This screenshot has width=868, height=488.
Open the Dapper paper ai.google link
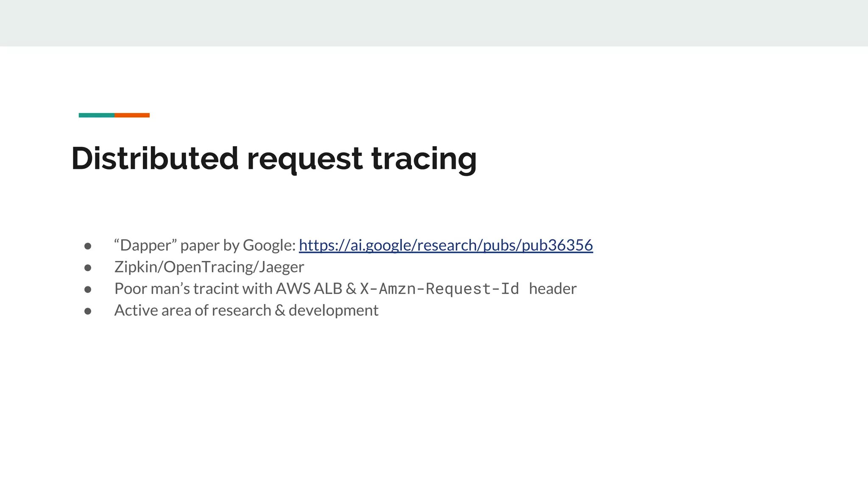click(x=445, y=245)
